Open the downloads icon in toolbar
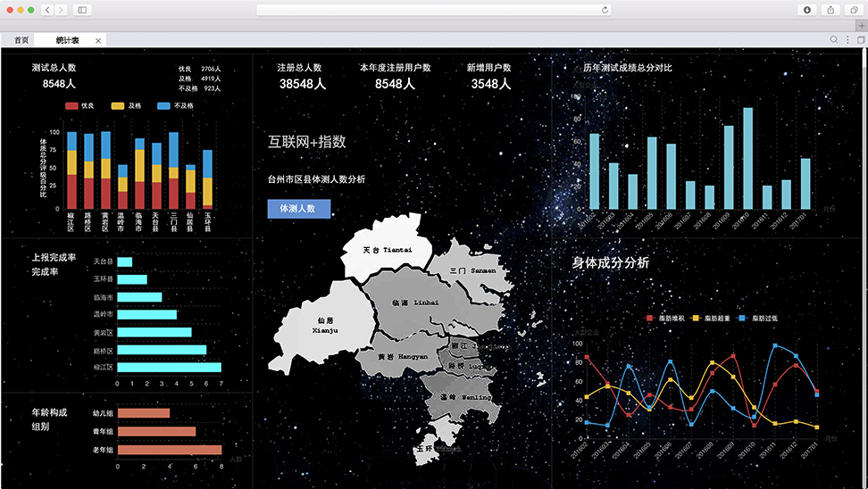 click(x=807, y=10)
